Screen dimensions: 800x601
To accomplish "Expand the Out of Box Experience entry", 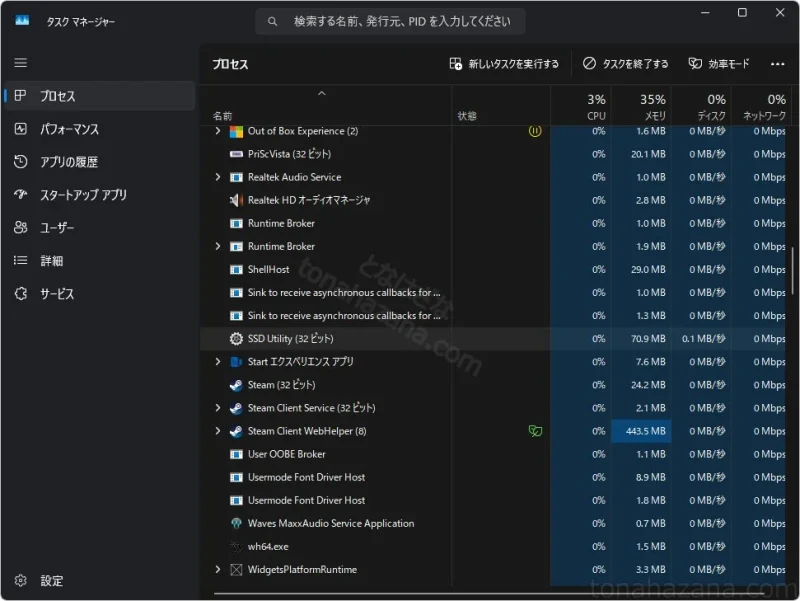I will click(218, 130).
